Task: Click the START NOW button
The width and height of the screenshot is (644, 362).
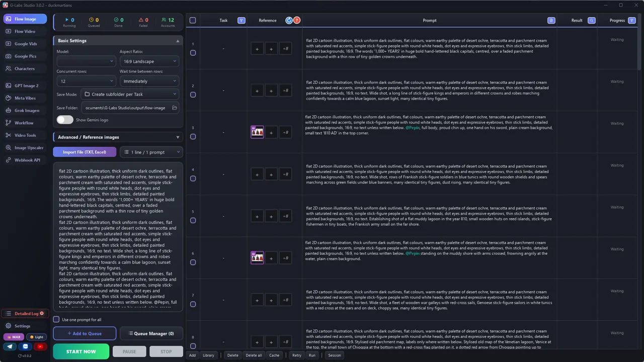Action: (81, 351)
